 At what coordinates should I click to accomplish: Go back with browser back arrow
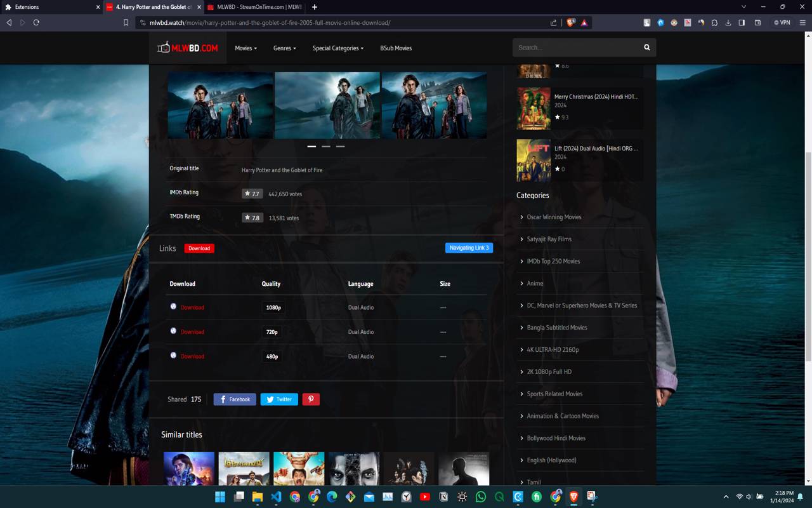tap(9, 22)
